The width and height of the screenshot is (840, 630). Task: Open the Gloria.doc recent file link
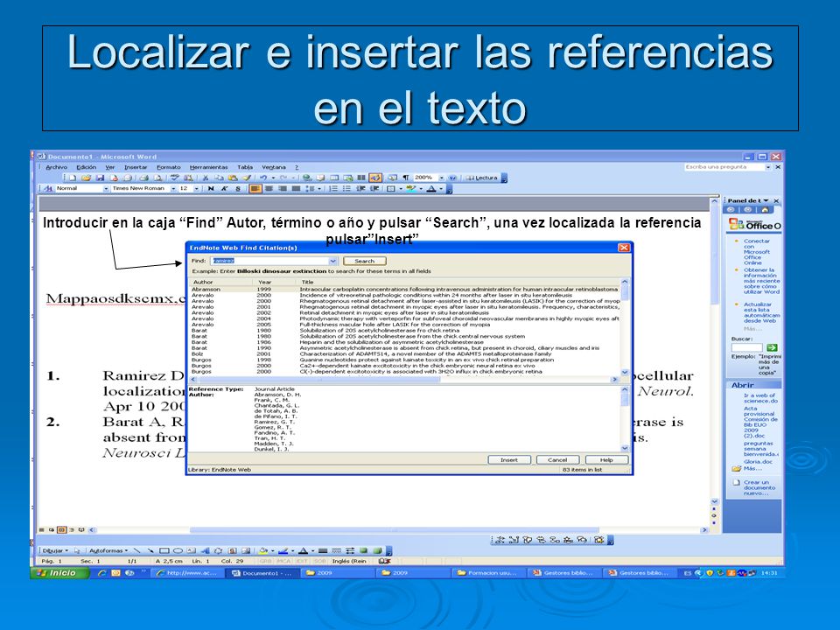(758, 461)
